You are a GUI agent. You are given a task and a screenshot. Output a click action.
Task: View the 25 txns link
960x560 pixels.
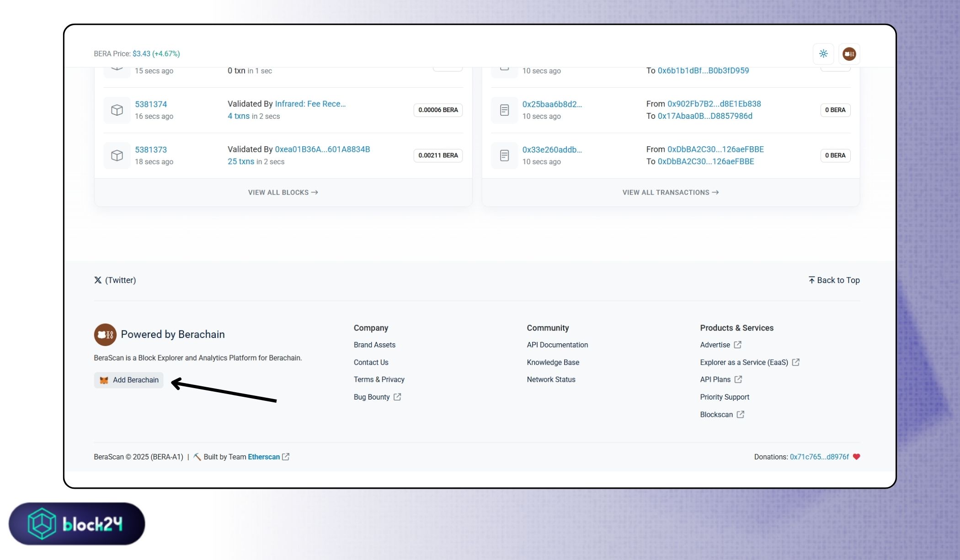[x=241, y=161]
